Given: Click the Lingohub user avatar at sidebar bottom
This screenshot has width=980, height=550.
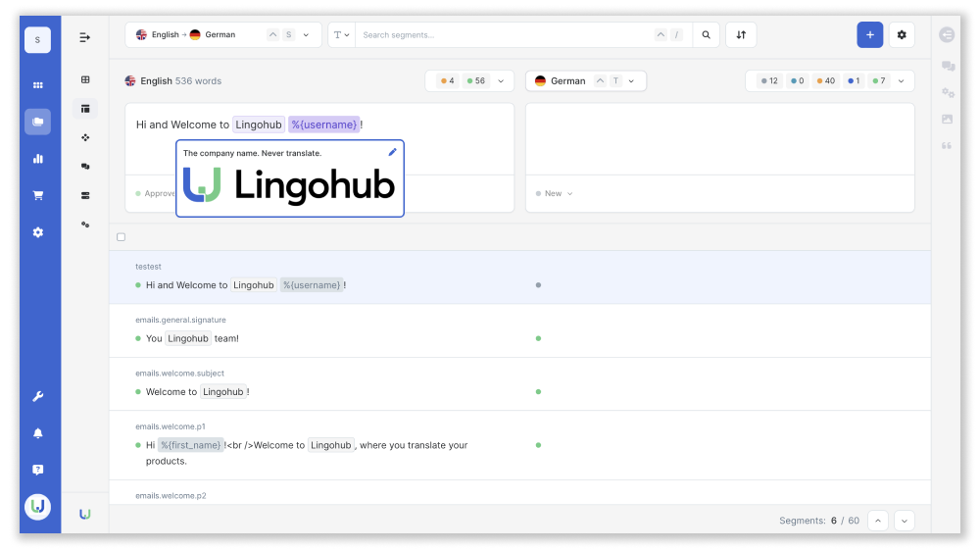Looking at the screenshot, I should pos(37,506).
